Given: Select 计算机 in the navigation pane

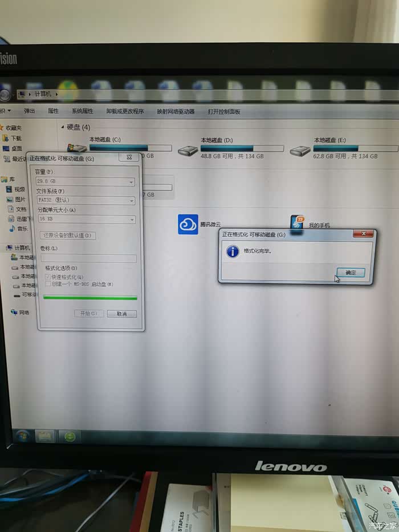Looking at the screenshot, I should pos(22,247).
